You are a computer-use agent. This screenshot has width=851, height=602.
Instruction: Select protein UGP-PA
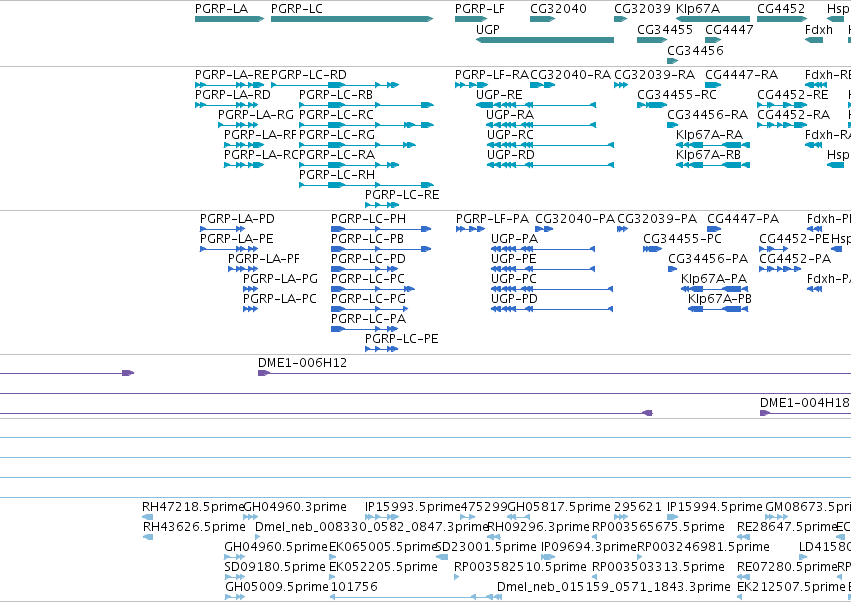coord(543,249)
